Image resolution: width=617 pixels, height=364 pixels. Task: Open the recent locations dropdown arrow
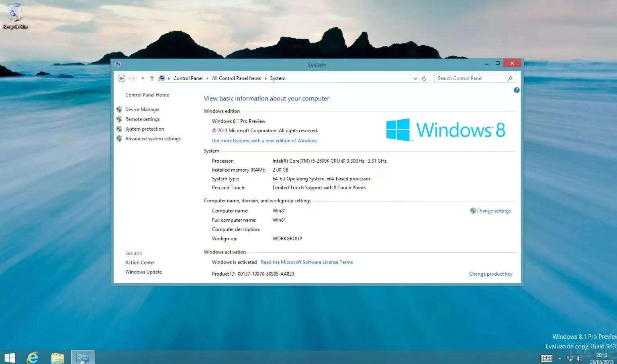coord(143,78)
